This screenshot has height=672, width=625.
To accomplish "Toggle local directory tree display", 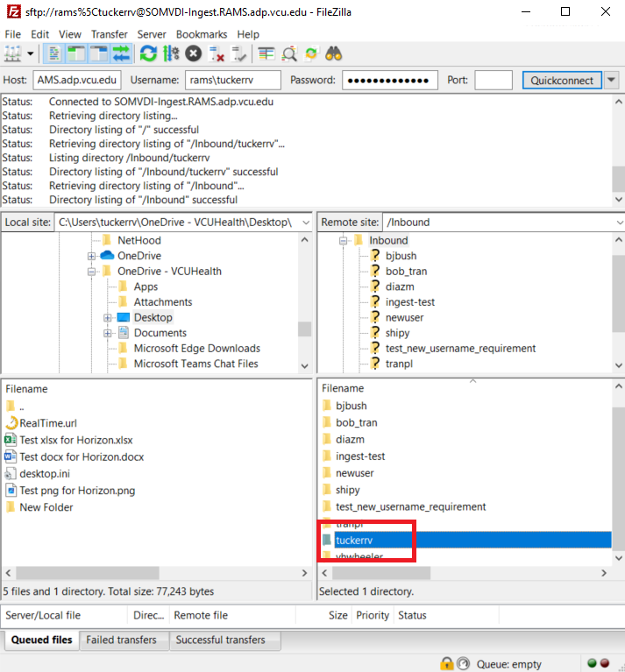I will click(x=76, y=54).
